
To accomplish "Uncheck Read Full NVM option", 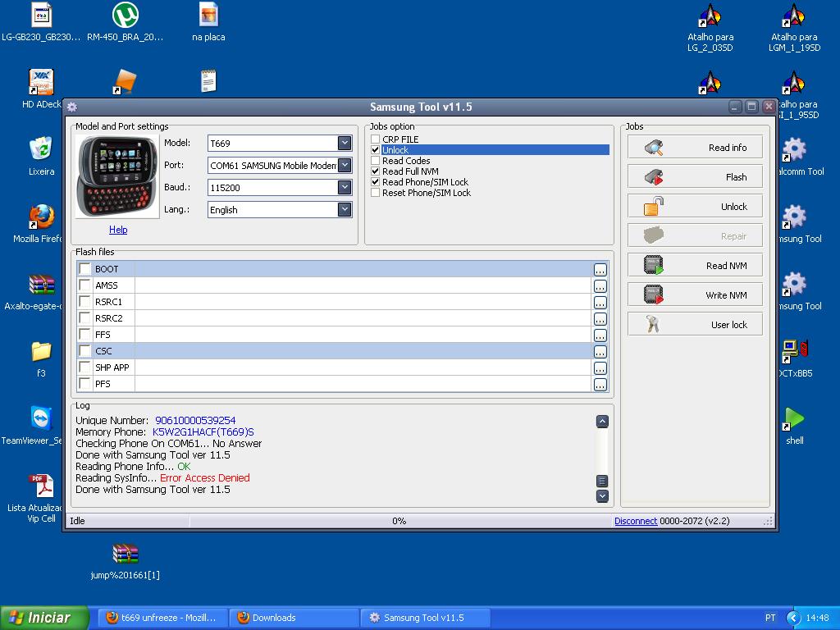I will click(x=376, y=171).
